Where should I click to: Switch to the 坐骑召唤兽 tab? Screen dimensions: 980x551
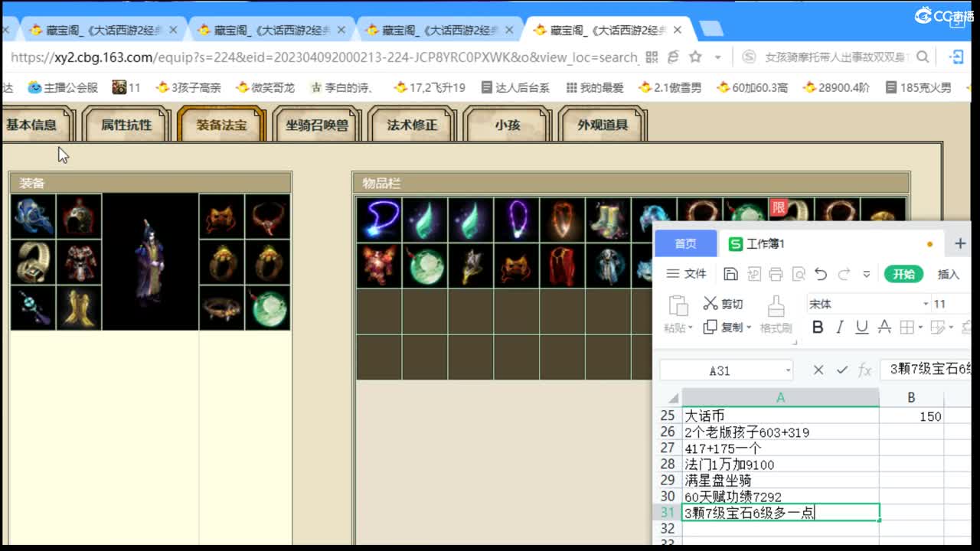[316, 125]
